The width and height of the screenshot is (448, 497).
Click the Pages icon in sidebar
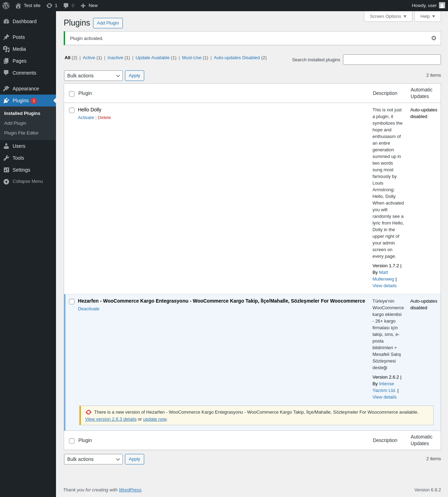[6, 61]
